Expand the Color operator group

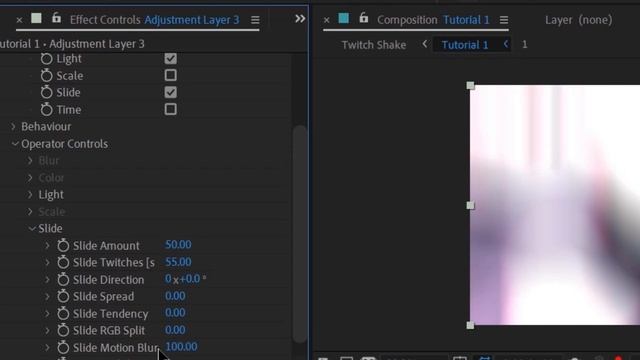tap(30, 178)
